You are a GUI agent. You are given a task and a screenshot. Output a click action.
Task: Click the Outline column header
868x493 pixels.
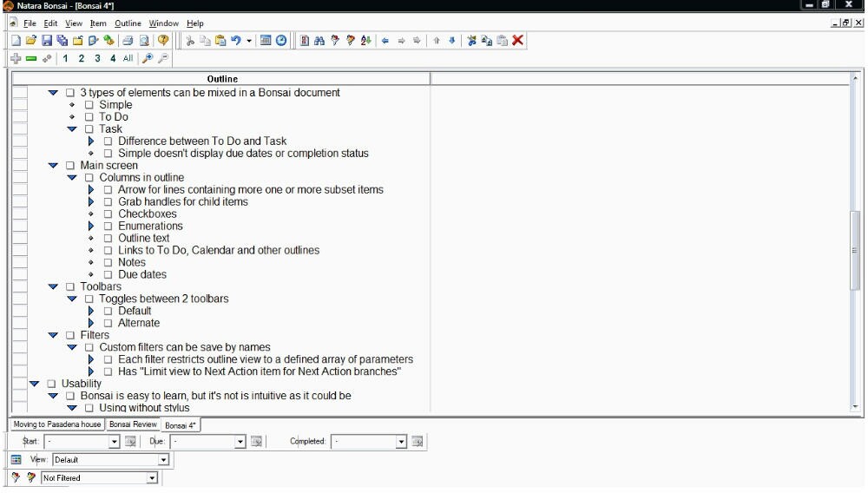tap(222, 79)
